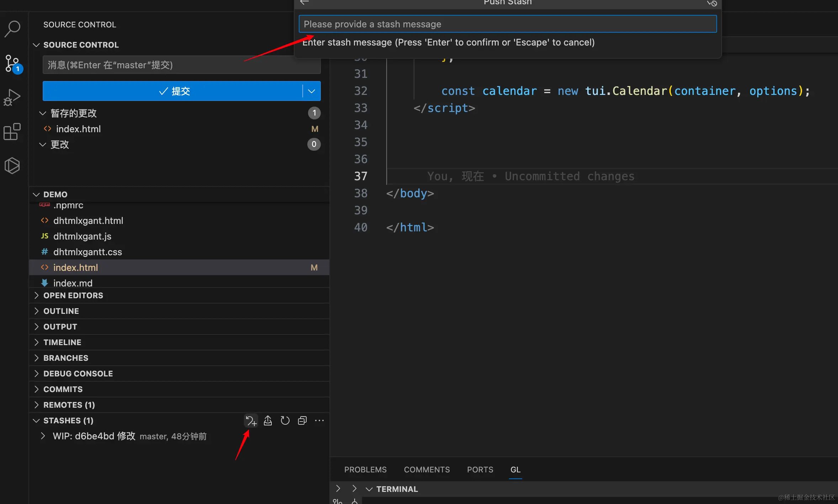The height and width of the screenshot is (504, 838).
Task: Switch to the PORTS tab
Action: tap(480, 470)
